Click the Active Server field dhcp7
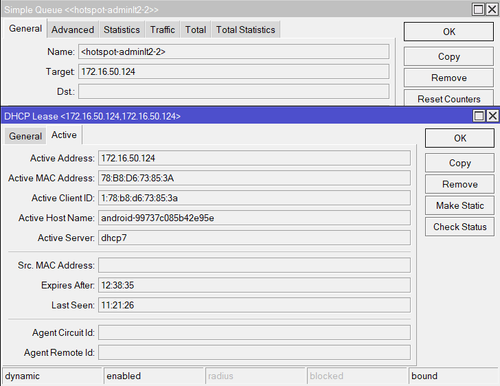Screen dimensions: 500x386 click(x=254, y=238)
